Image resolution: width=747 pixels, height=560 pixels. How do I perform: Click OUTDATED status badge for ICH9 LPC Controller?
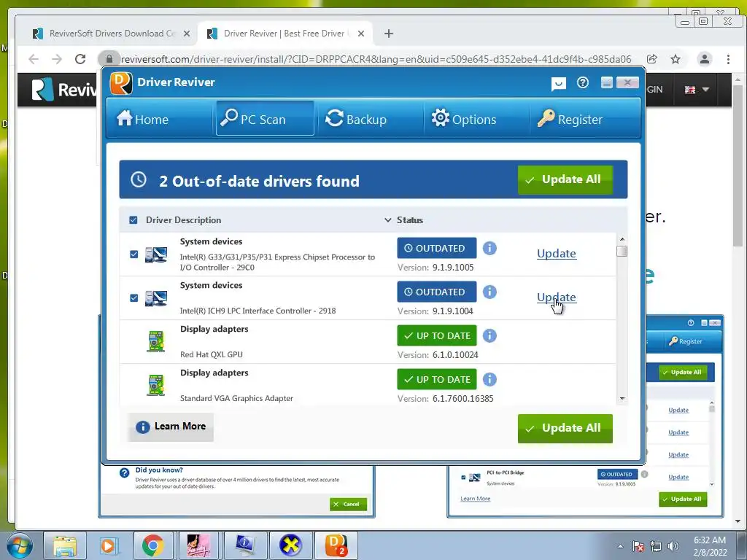pyautogui.click(x=437, y=292)
